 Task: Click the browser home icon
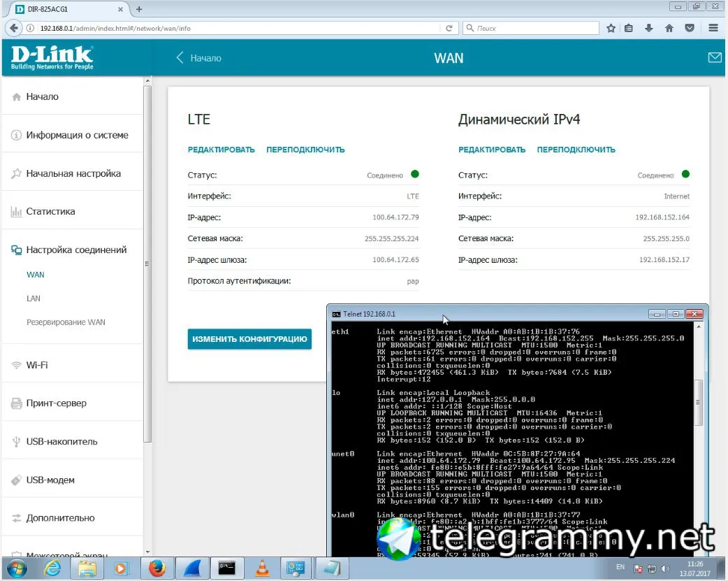coord(669,28)
